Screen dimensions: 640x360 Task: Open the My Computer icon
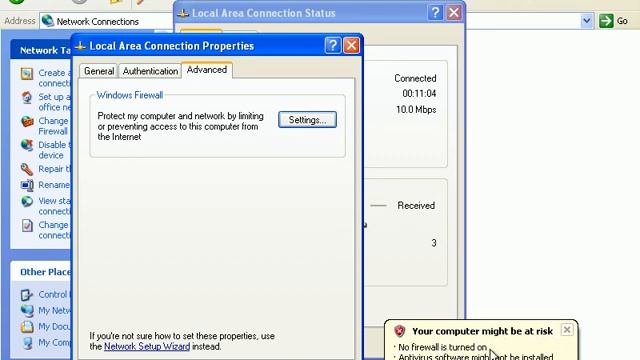point(27,343)
